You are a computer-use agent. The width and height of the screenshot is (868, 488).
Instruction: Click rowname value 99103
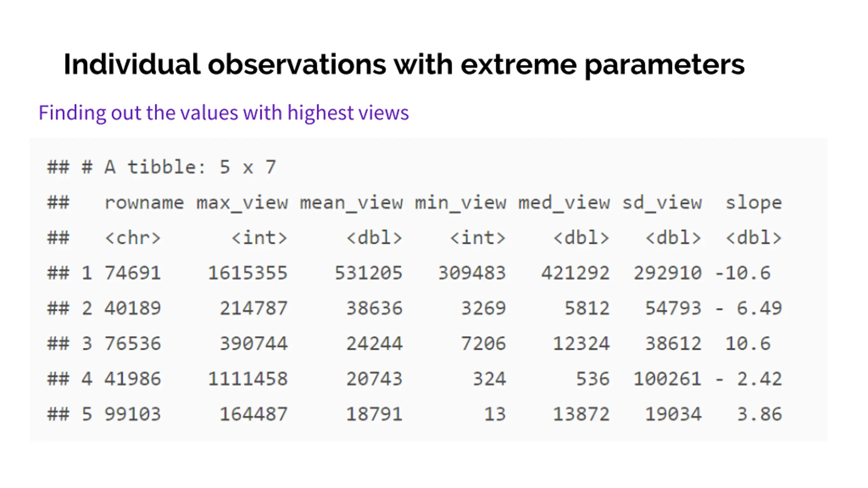click(x=133, y=414)
